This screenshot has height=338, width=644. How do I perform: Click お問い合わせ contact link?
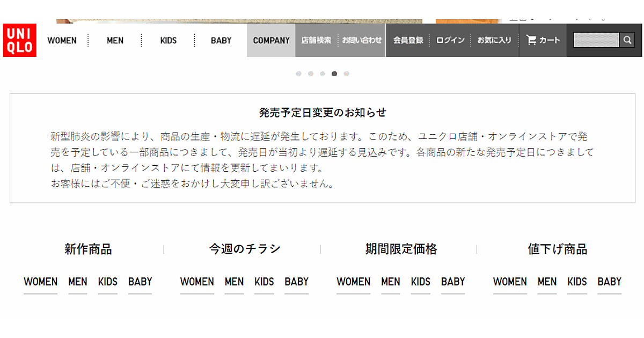[x=362, y=40]
